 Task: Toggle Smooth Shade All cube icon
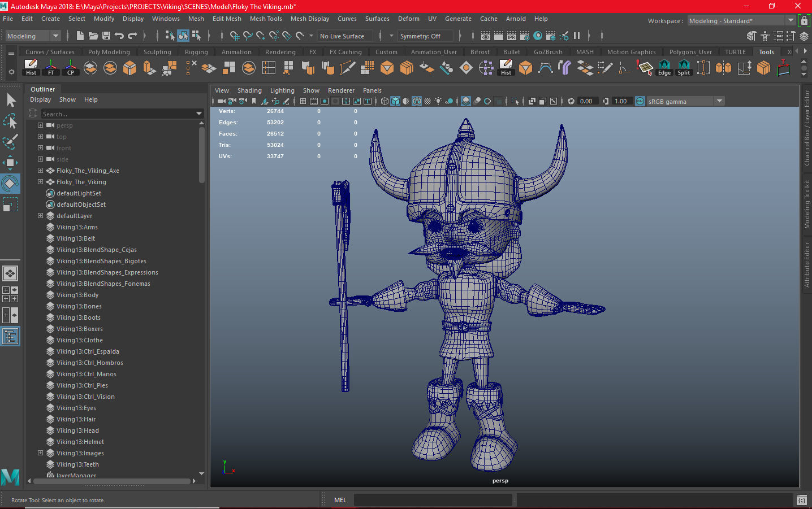(x=396, y=101)
